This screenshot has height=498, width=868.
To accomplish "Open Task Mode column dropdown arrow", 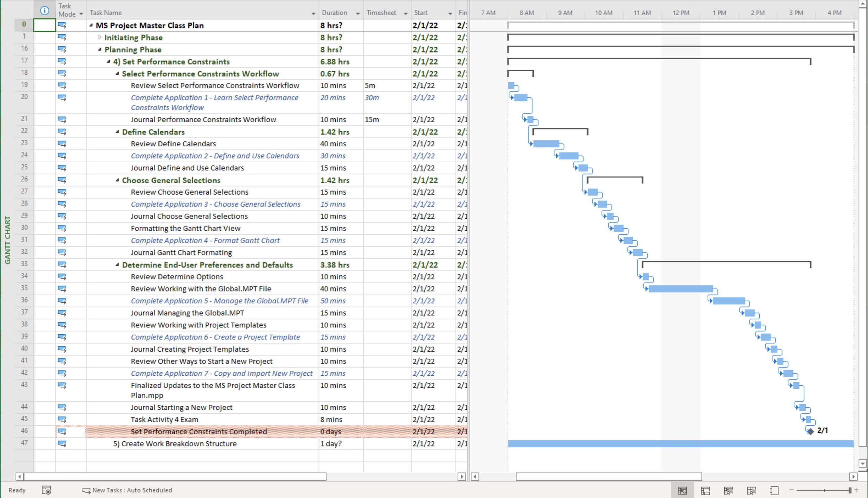I will coord(81,14).
